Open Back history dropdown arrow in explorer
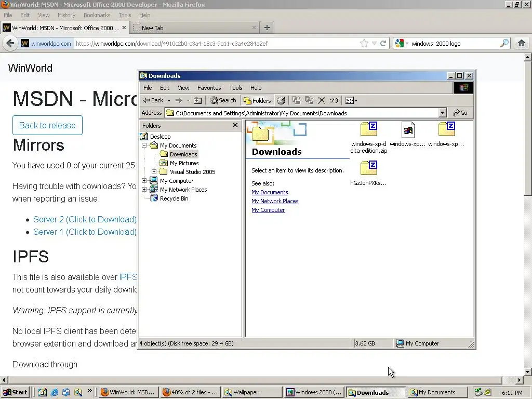The height and width of the screenshot is (399, 532). pos(169,100)
